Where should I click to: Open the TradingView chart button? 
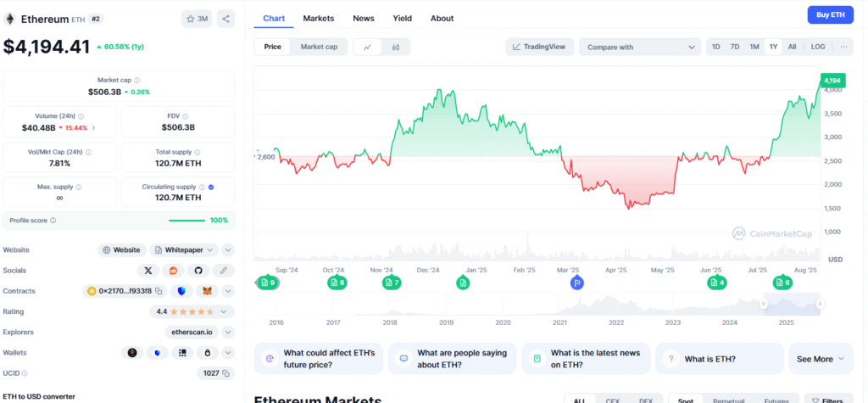(x=539, y=48)
